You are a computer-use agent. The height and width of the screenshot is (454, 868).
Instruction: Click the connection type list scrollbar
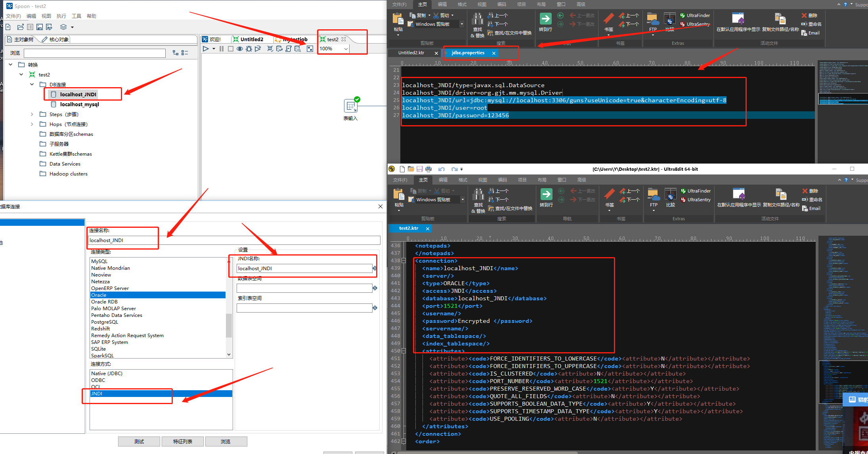[x=229, y=325]
